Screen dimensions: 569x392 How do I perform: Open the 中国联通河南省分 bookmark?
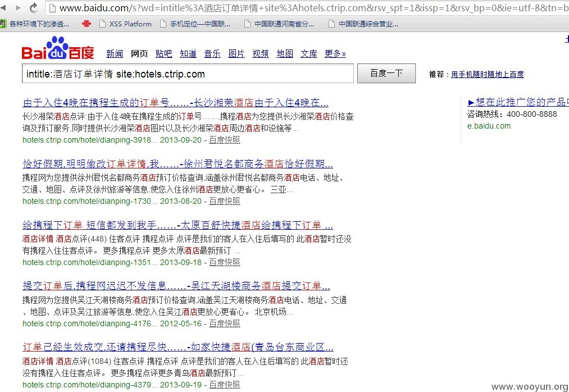(279, 24)
